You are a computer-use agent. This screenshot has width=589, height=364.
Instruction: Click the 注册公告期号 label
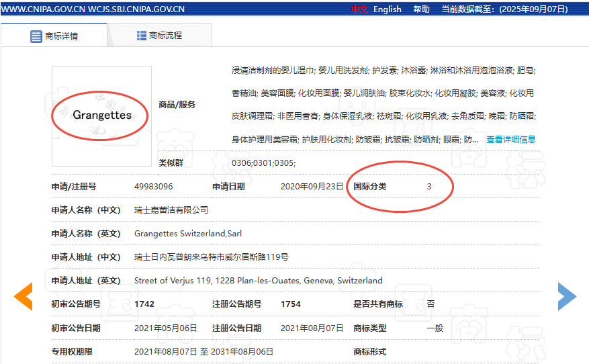[236, 304]
